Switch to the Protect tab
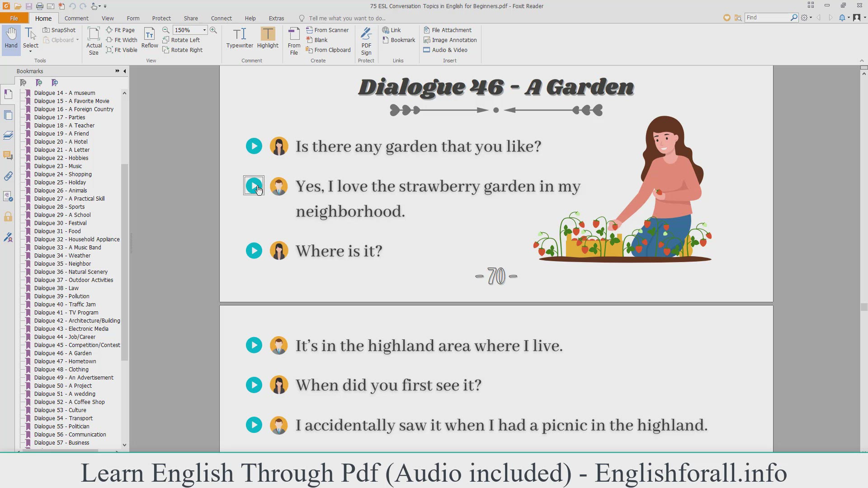 click(161, 18)
